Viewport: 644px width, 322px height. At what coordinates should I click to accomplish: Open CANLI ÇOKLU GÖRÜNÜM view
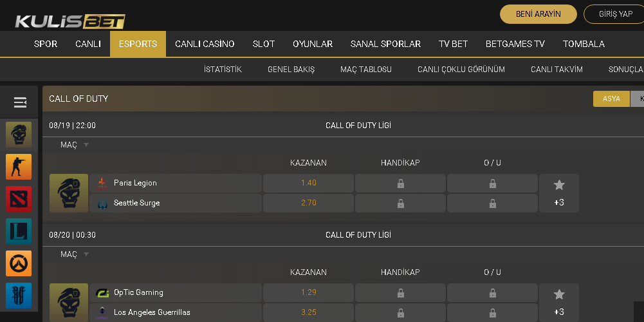point(461,70)
